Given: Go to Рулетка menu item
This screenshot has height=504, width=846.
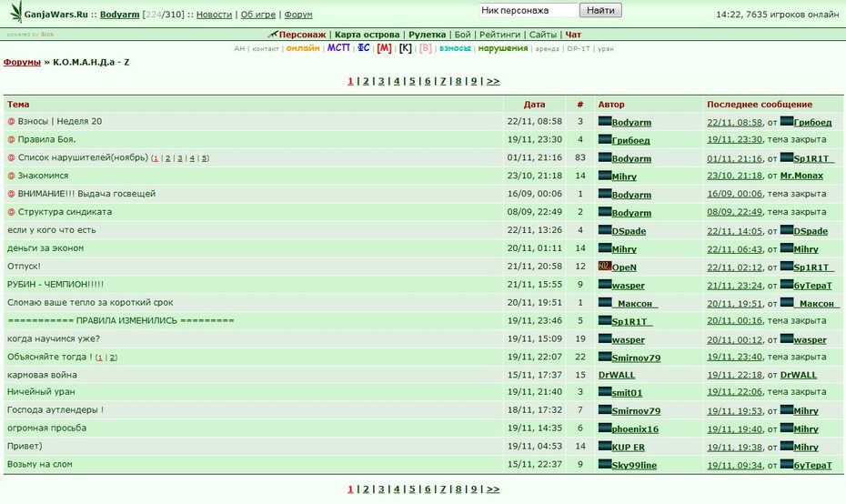Looking at the screenshot, I should click(x=427, y=35).
